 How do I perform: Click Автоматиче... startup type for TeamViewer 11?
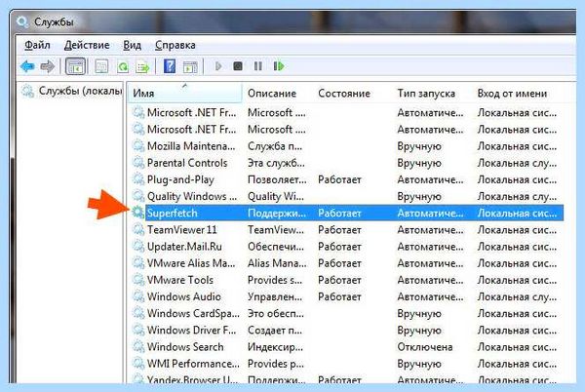430,230
